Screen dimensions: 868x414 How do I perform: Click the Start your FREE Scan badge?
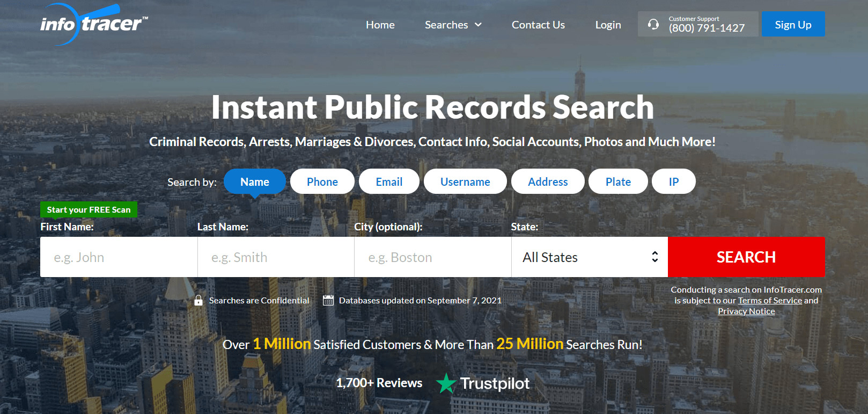(x=89, y=209)
